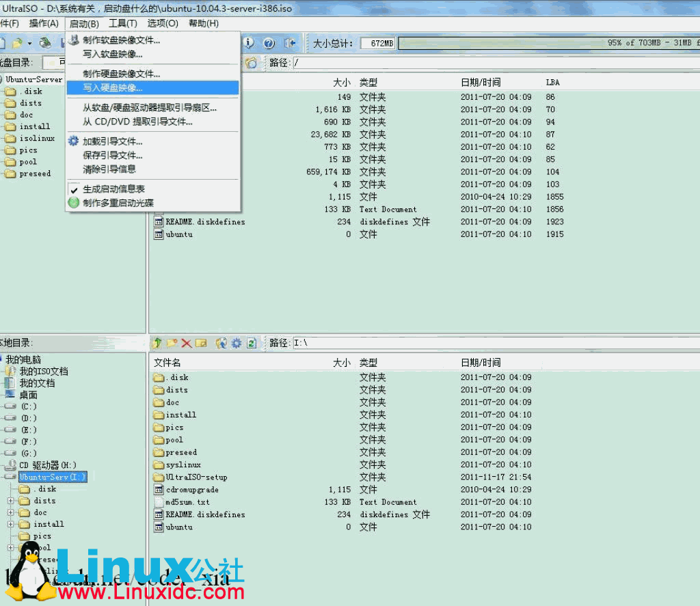Image resolution: width=700 pixels, height=606 pixels.
Task: Select 我的电脑 in local tree
Action: pyautogui.click(x=23, y=359)
